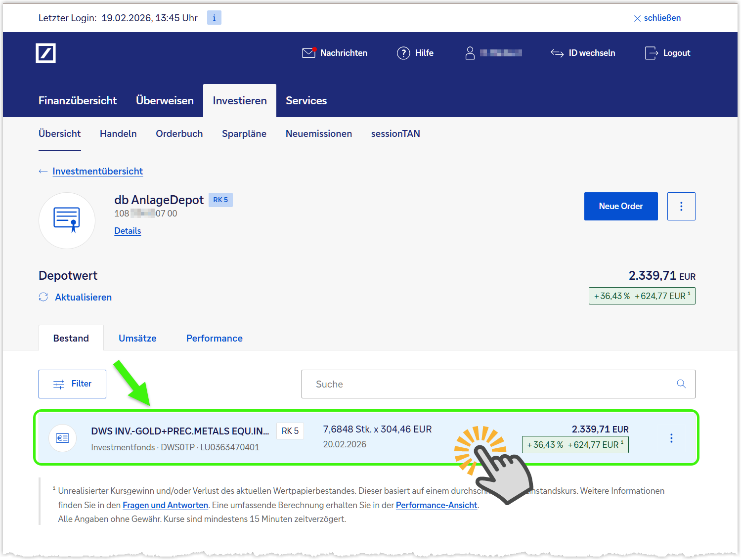This screenshot has height=560, width=741.
Task: Log out using the Logout button
Action: [x=667, y=53]
